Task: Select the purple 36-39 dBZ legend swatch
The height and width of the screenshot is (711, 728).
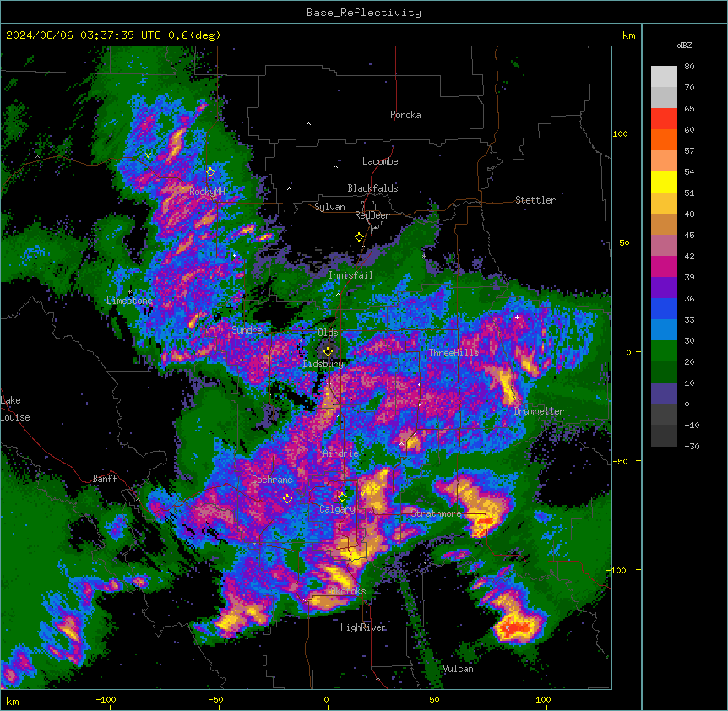Action: click(664, 288)
